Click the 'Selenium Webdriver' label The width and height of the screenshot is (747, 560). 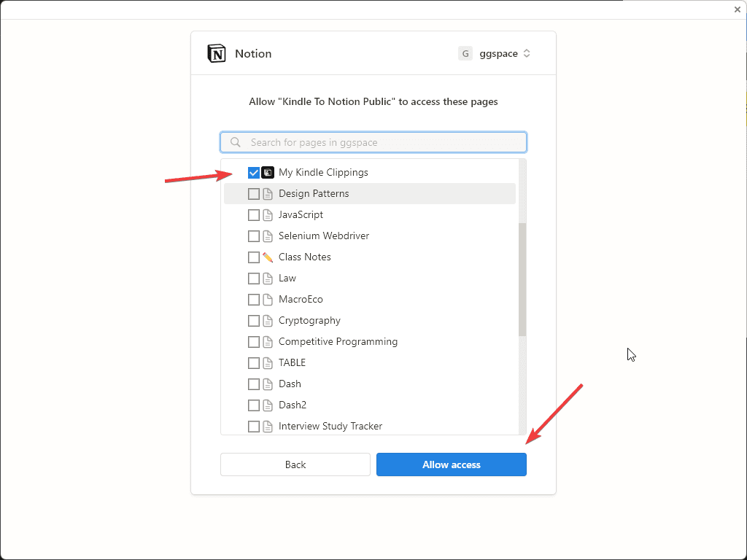(323, 236)
